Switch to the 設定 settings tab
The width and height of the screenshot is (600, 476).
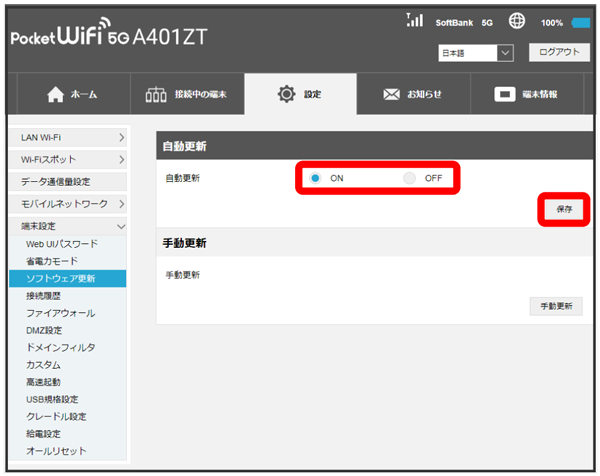(300, 94)
